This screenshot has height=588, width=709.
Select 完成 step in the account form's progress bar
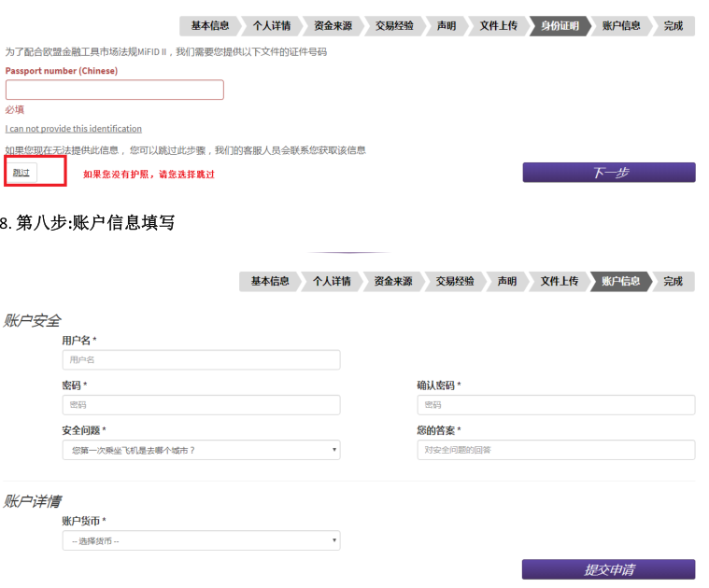tap(673, 281)
